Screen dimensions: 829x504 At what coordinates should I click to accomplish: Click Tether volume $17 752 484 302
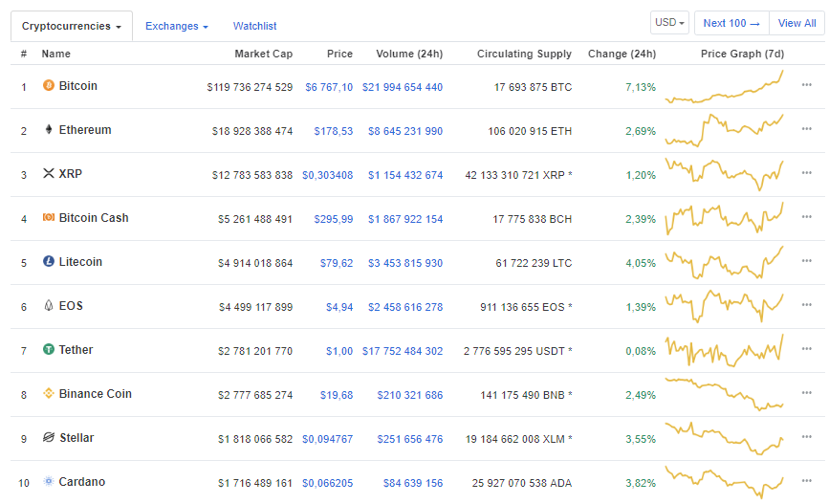(x=403, y=351)
